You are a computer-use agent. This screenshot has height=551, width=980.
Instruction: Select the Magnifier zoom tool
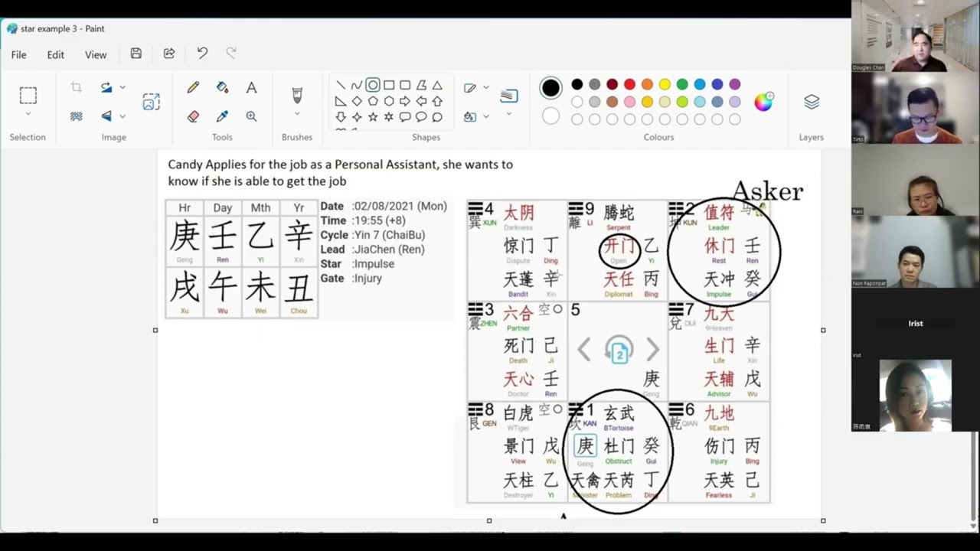251,116
